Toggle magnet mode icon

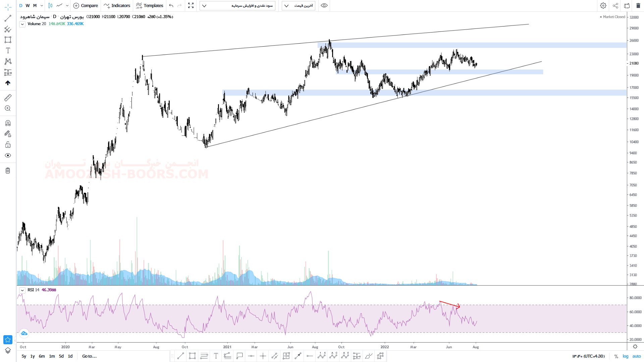[x=8, y=123]
